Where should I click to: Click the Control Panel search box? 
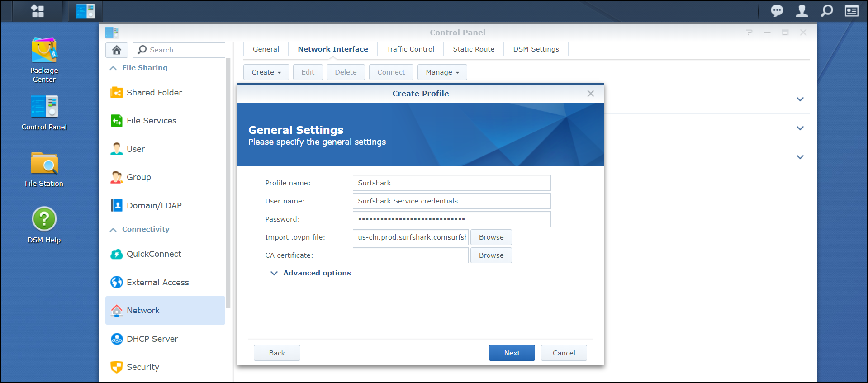coord(179,50)
